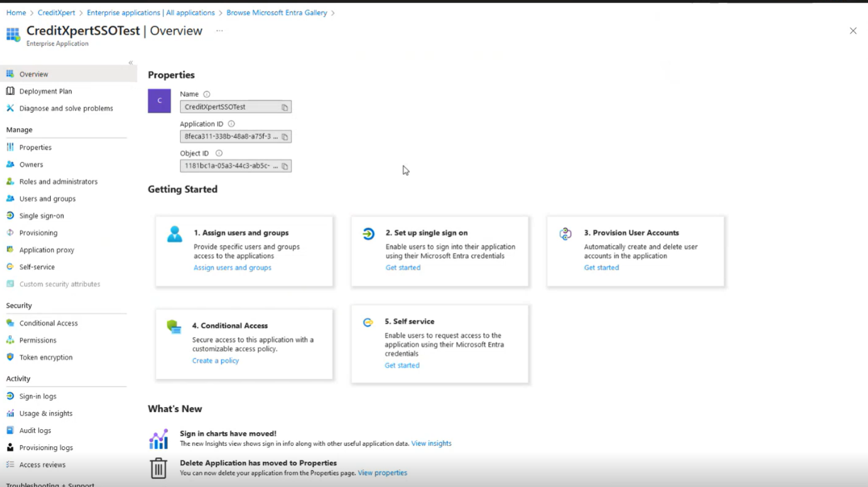Click the View insights link
This screenshot has height=487, width=868.
431,443
